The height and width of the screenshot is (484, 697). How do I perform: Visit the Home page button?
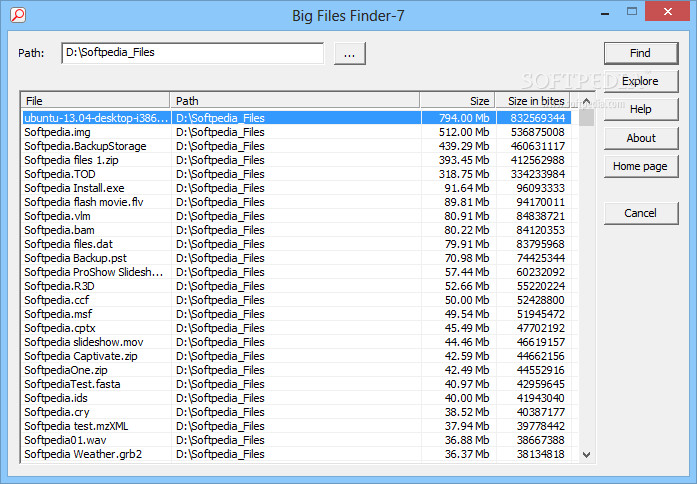pos(641,166)
